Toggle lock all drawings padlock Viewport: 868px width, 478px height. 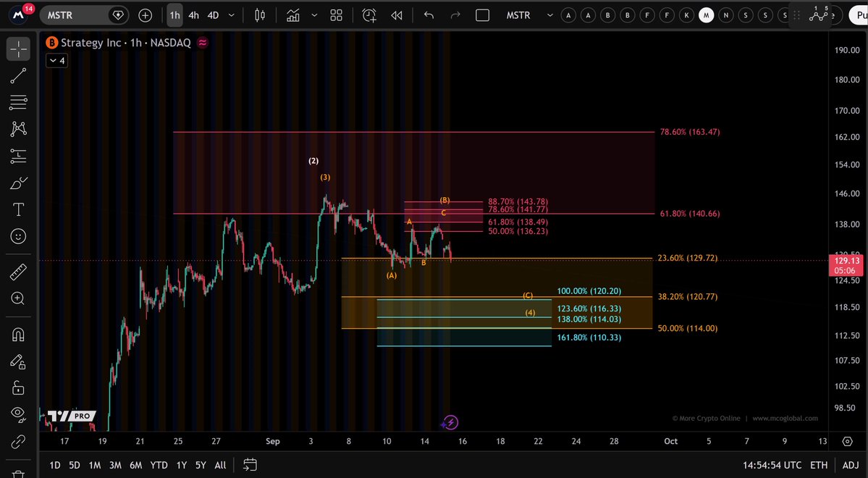point(18,387)
